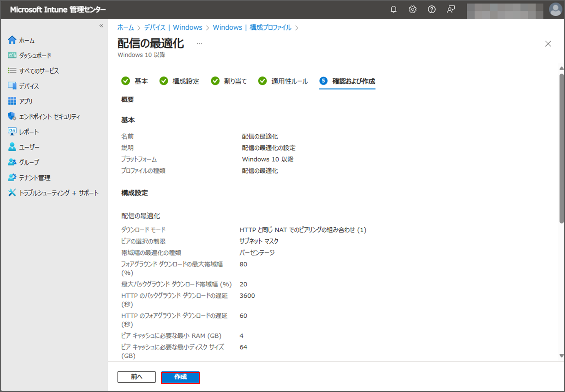This screenshot has height=392, width=565.
Task: Switch to the 基本 step tab
Action: coord(135,81)
